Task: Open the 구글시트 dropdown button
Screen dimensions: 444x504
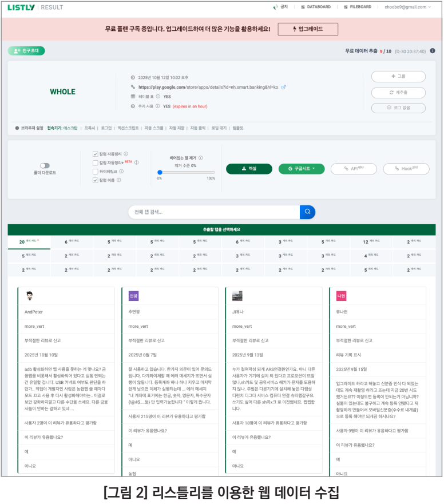Action: [302, 169]
